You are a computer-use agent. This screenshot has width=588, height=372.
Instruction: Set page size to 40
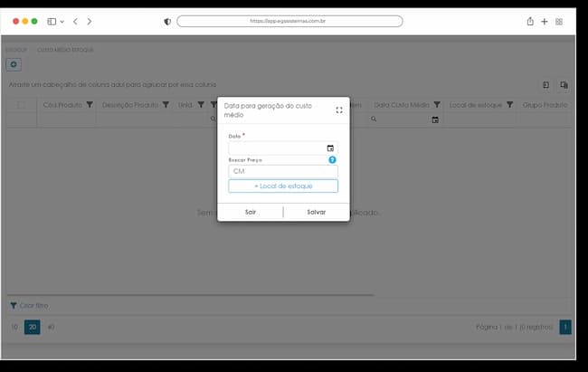tap(51, 327)
